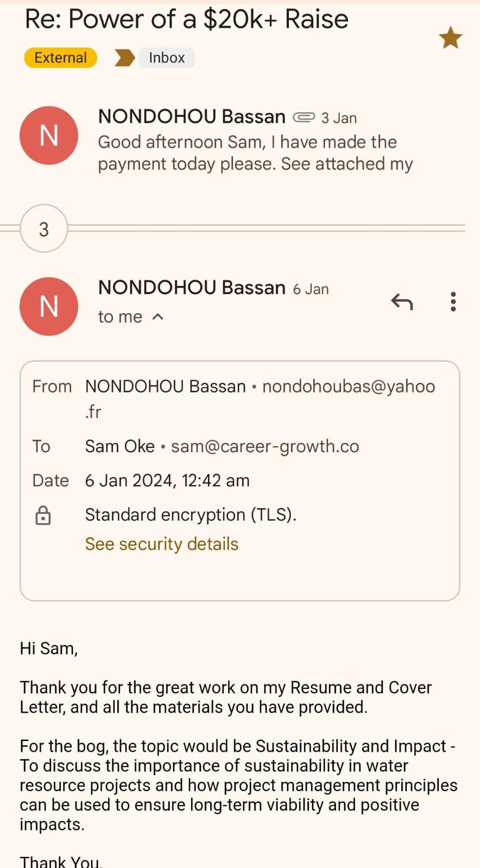Click the paperclip attachment icon

pyautogui.click(x=304, y=117)
